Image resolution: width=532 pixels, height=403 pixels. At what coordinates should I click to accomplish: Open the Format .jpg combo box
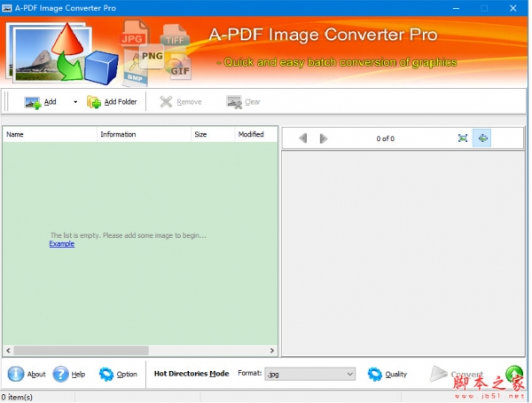[309, 374]
